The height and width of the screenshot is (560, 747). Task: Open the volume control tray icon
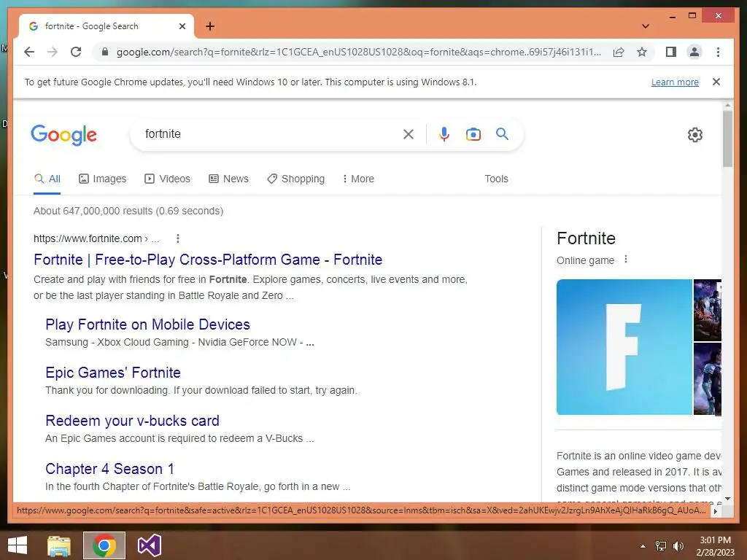point(678,546)
